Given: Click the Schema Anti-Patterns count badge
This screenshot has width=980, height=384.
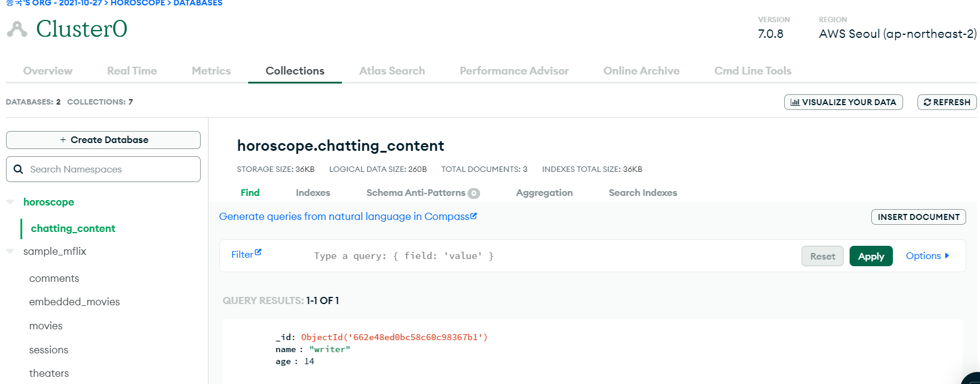Looking at the screenshot, I should pos(474,194).
